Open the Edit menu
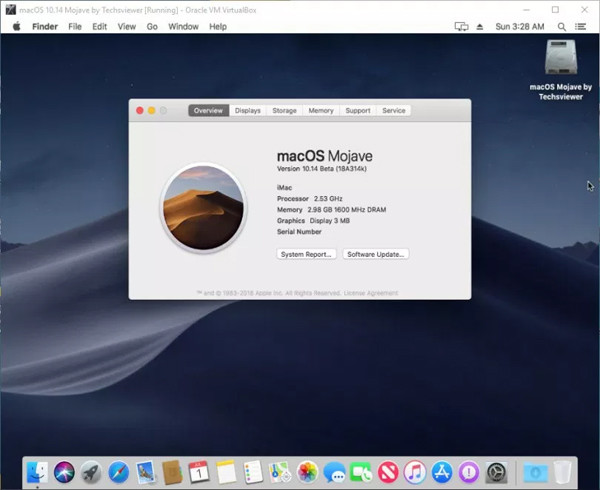The image size is (600, 490). pos(99,27)
